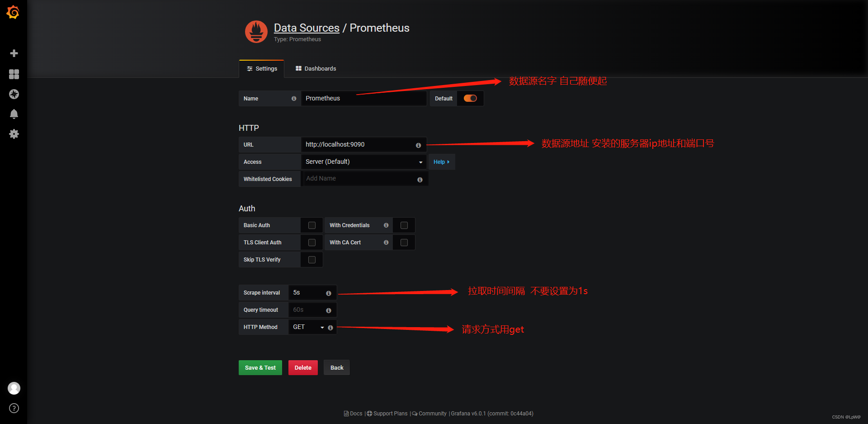Viewport: 868px width, 424px height.
Task: Enable the Basic Auth checkbox
Action: [x=312, y=225]
